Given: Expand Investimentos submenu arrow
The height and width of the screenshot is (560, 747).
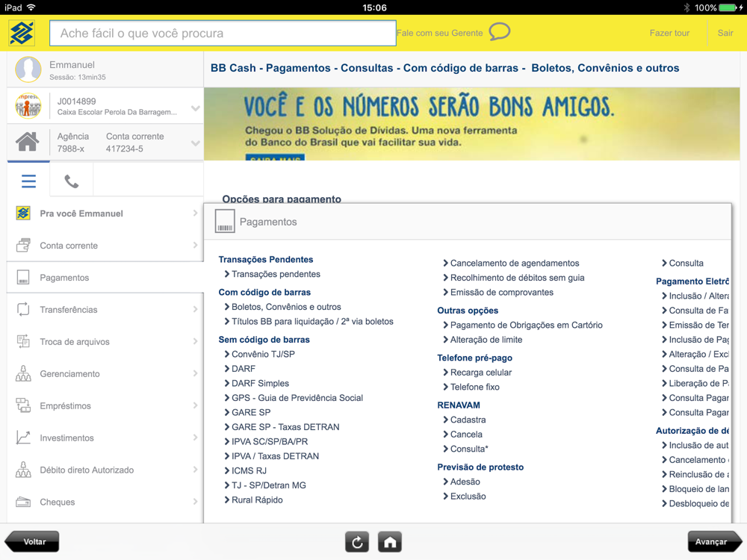Looking at the screenshot, I should click(195, 438).
